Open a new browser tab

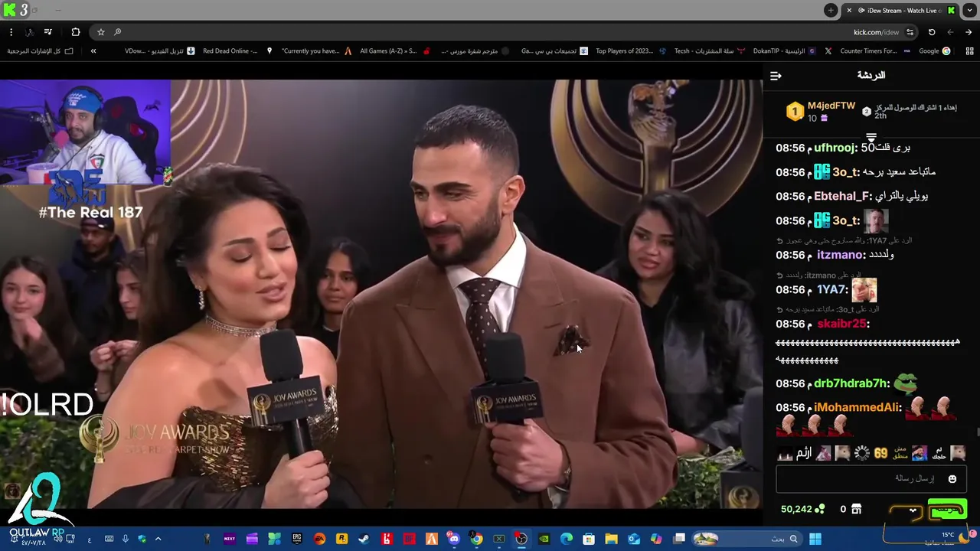point(831,10)
